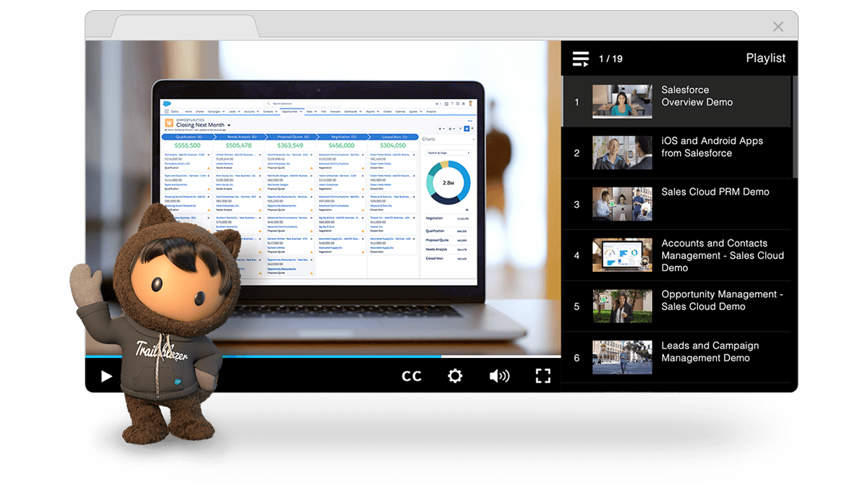Choose "Accounts and Contacts Management - Sales Cloud Demo"
This screenshot has height=488, width=868.
coord(723,255)
